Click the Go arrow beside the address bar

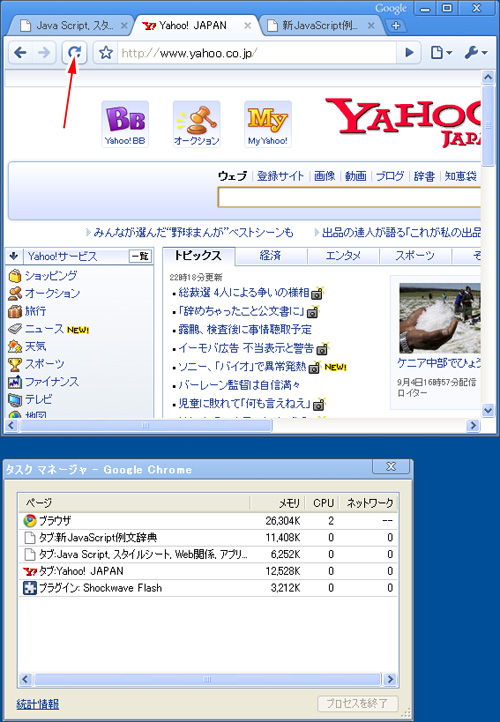(x=409, y=53)
